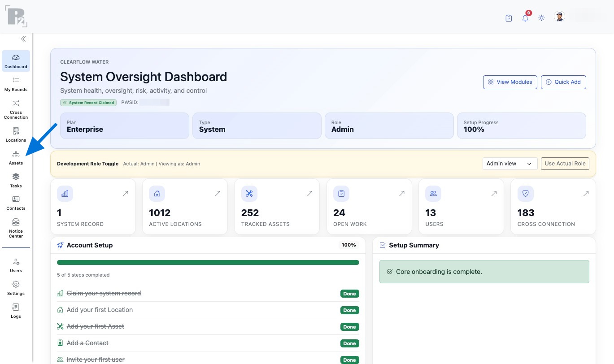Click 'Add your first Location' step

tap(100, 310)
